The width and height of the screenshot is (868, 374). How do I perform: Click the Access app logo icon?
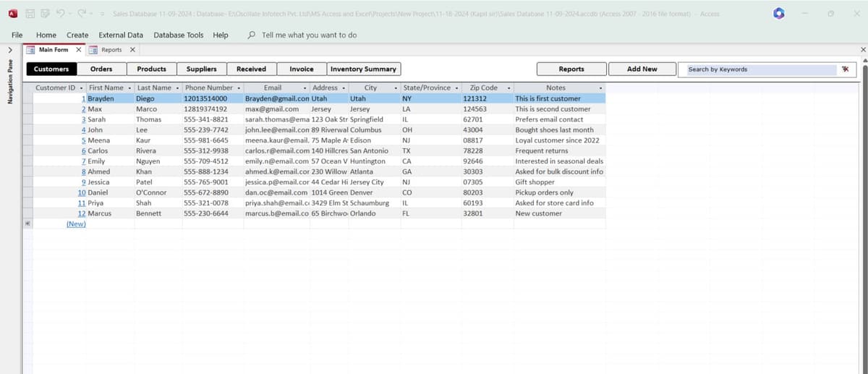[x=13, y=14]
